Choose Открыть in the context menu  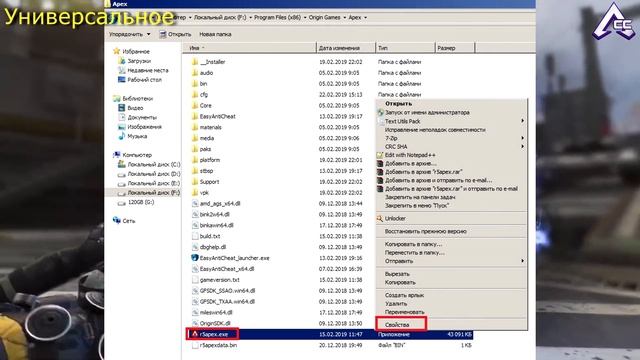pos(398,104)
